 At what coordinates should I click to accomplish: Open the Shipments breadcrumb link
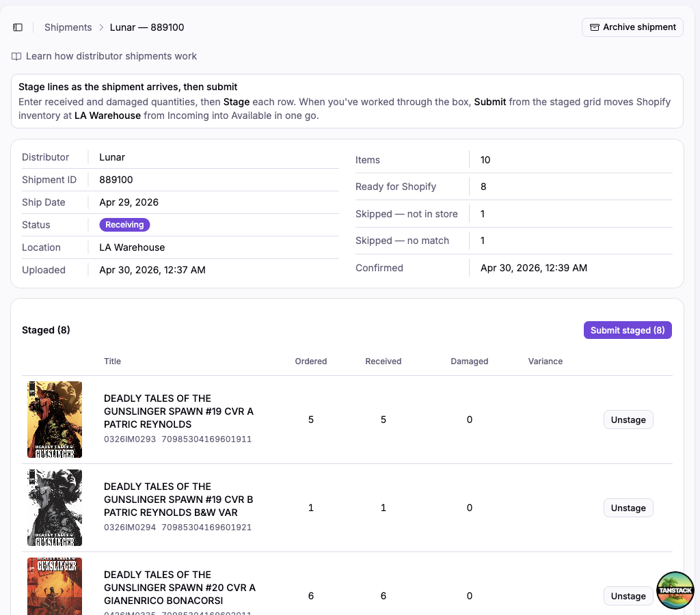coord(68,27)
